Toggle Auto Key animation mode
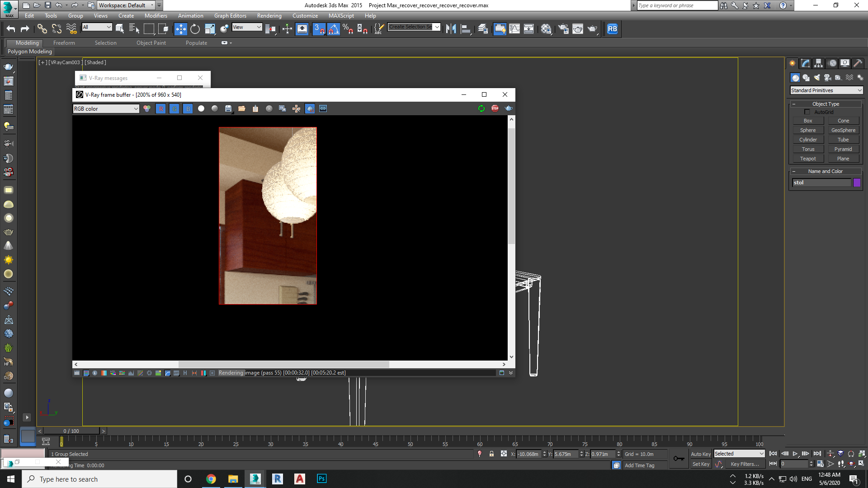 click(x=701, y=454)
